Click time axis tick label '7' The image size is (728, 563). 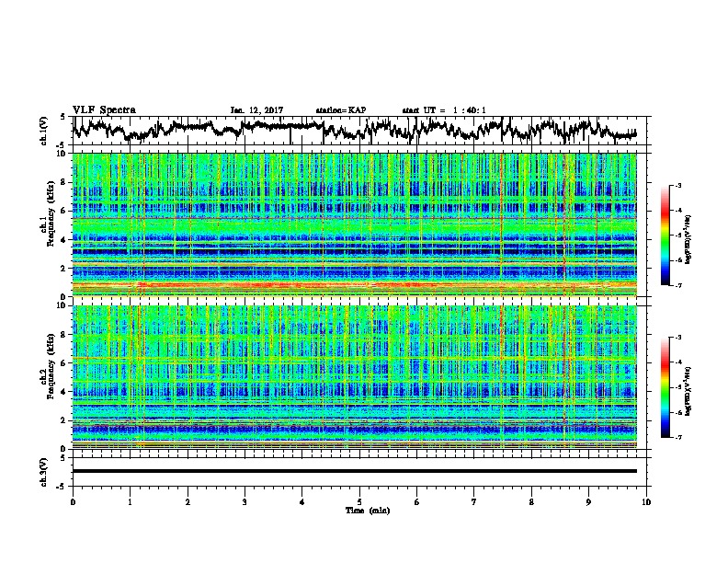click(x=474, y=502)
